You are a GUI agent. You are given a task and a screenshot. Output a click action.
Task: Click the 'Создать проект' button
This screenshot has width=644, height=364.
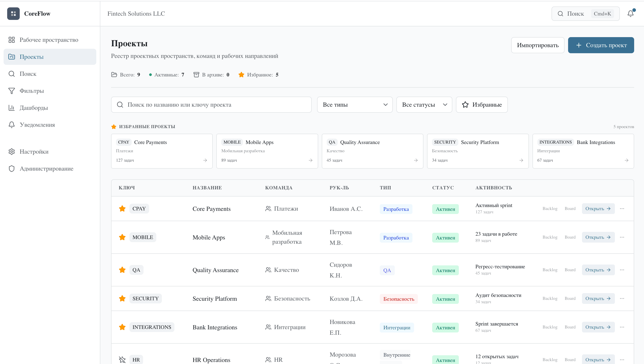[601, 45]
